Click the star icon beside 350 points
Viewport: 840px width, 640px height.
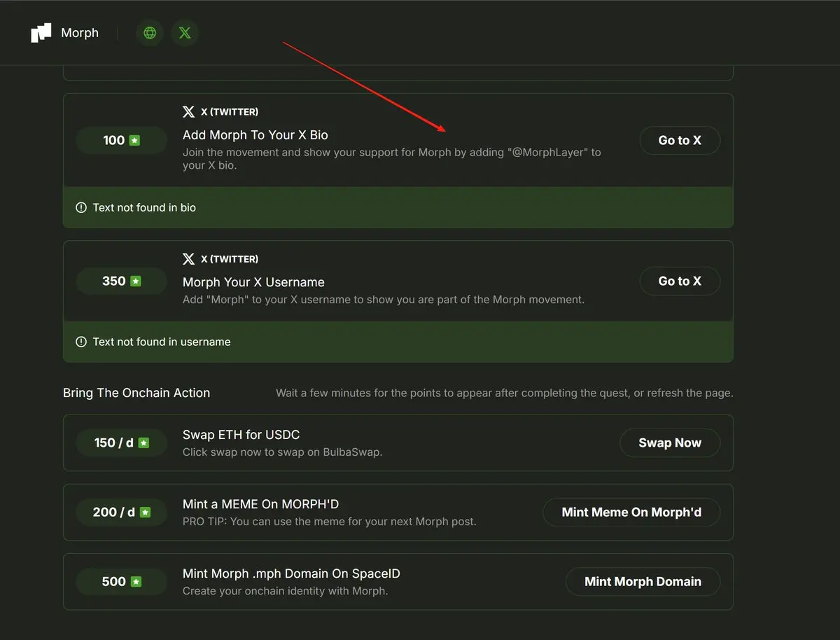click(x=136, y=281)
